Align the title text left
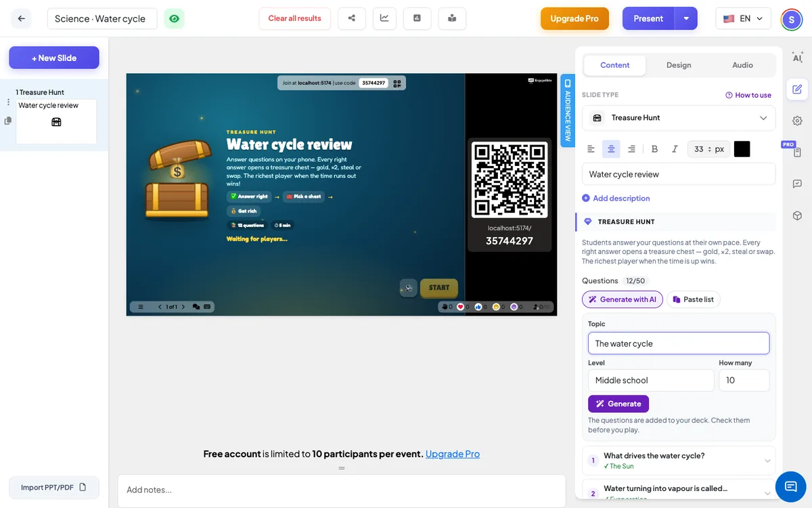This screenshot has height=508, width=812. [591, 149]
